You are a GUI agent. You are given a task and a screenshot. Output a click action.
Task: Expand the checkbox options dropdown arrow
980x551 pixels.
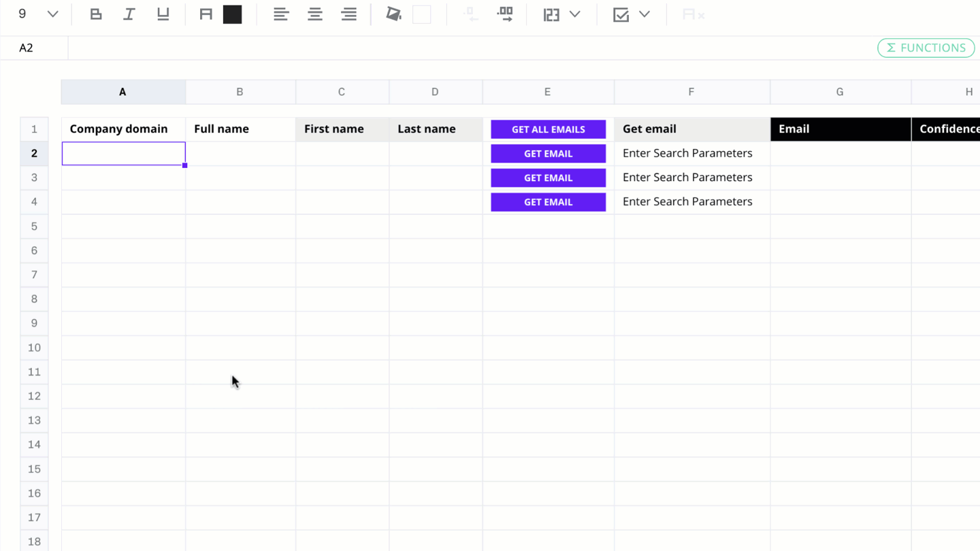point(644,14)
